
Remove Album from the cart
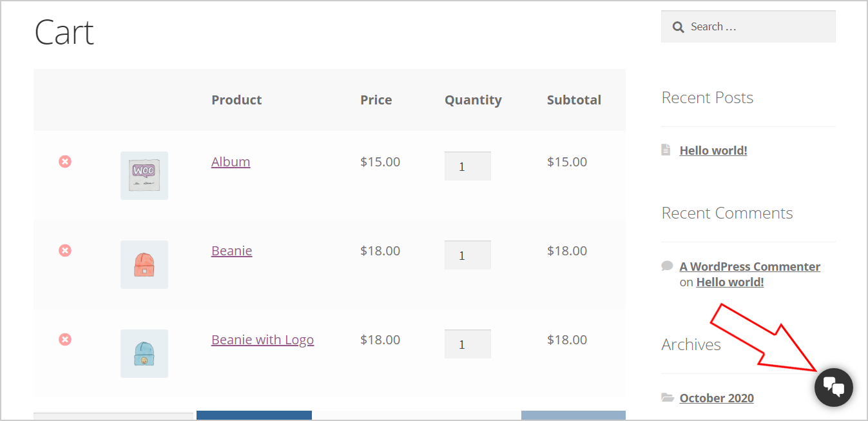[x=65, y=161]
